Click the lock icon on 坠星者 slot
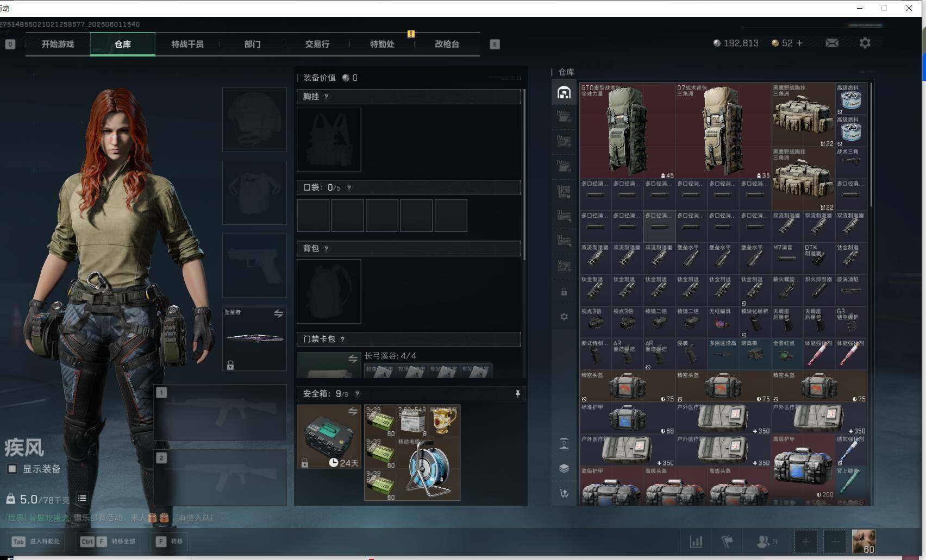Viewport: 926px width, 560px height. (x=230, y=366)
